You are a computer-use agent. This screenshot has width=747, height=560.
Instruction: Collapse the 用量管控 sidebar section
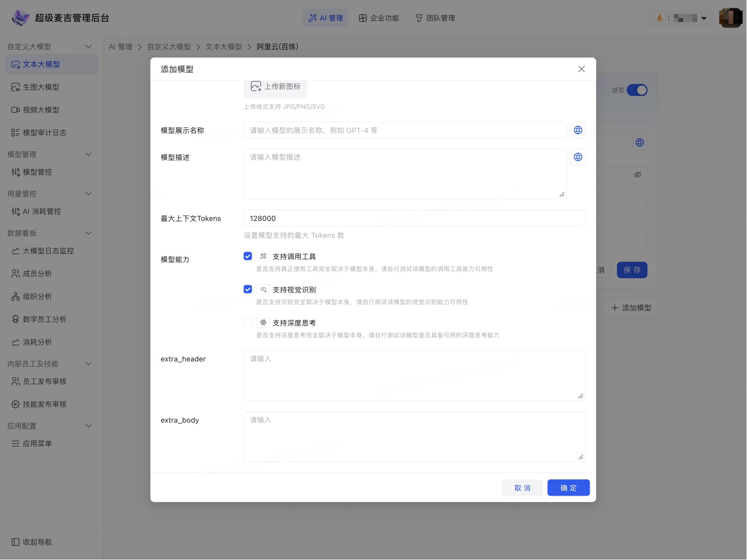(x=88, y=194)
